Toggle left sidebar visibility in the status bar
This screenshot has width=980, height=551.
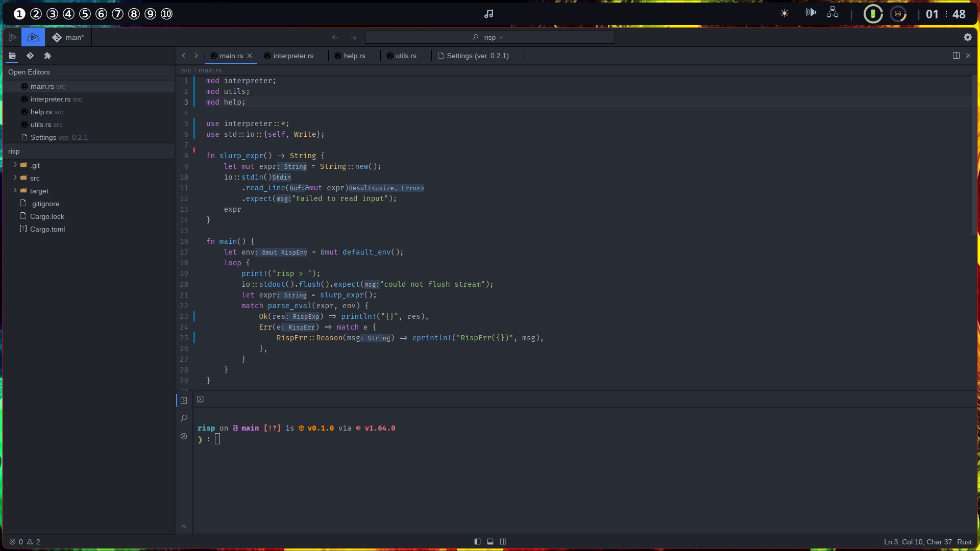477,542
